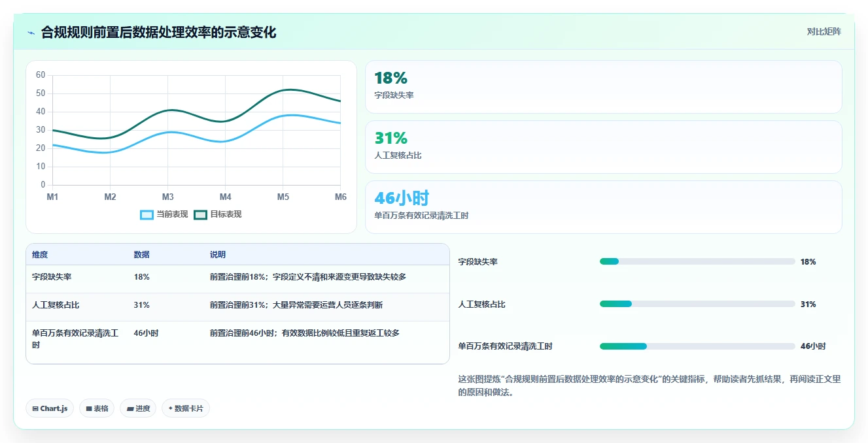Click the M6 x-axis label

pos(340,197)
